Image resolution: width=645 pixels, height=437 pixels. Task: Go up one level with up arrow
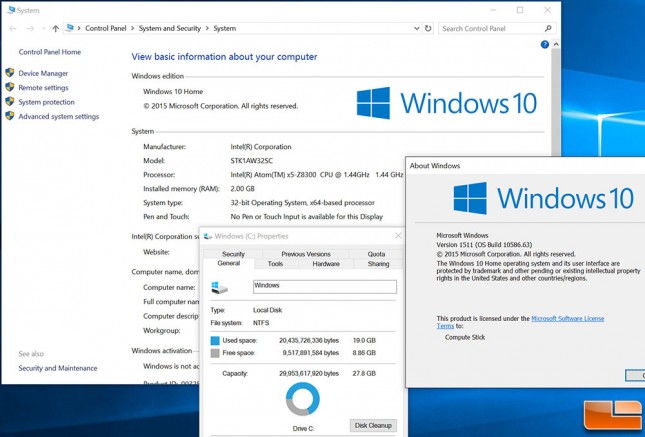click(56, 28)
